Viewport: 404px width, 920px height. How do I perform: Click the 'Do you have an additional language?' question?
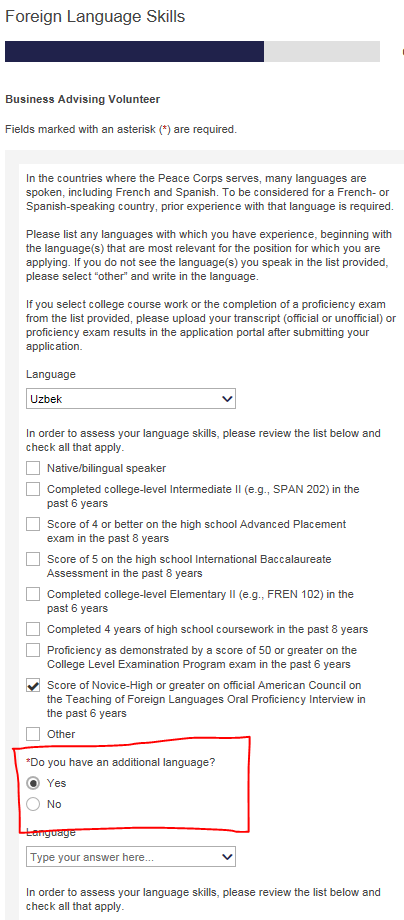(x=120, y=762)
